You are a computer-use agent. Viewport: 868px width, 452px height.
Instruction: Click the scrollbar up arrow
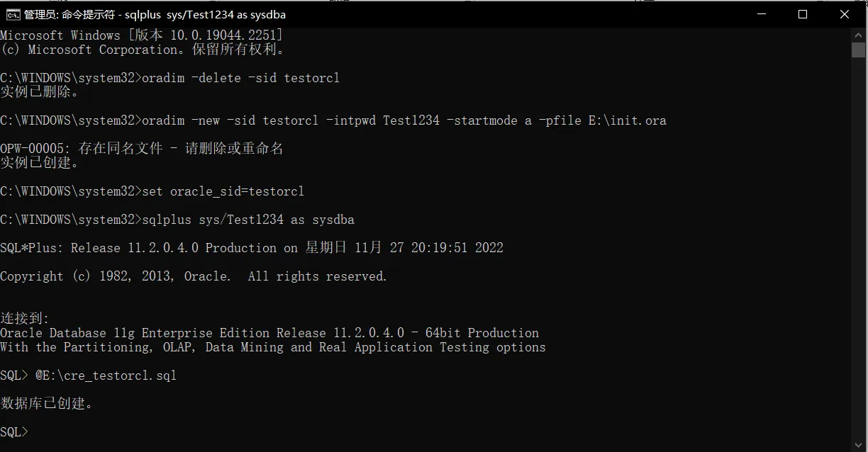(858, 35)
